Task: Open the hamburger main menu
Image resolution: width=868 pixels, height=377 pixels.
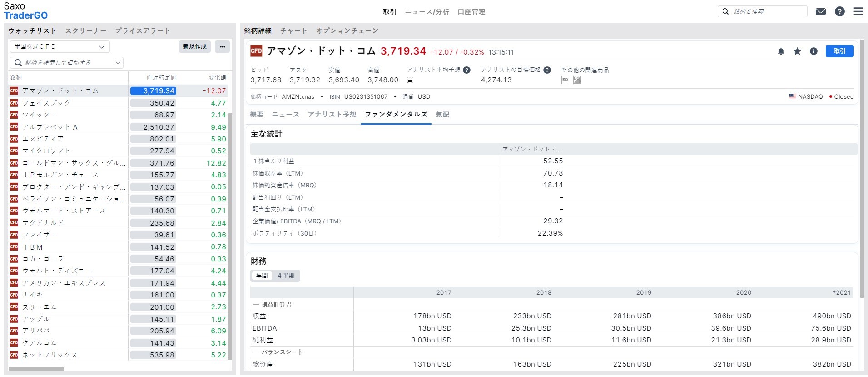Action: pyautogui.click(x=858, y=11)
